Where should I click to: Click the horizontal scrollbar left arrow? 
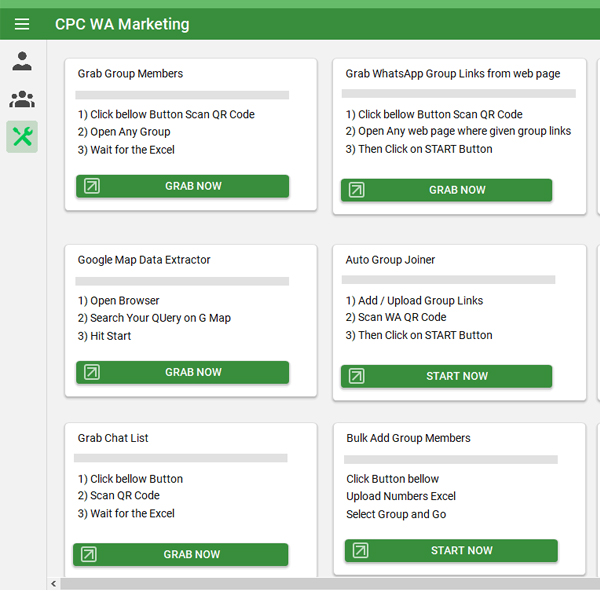[54, 584]
